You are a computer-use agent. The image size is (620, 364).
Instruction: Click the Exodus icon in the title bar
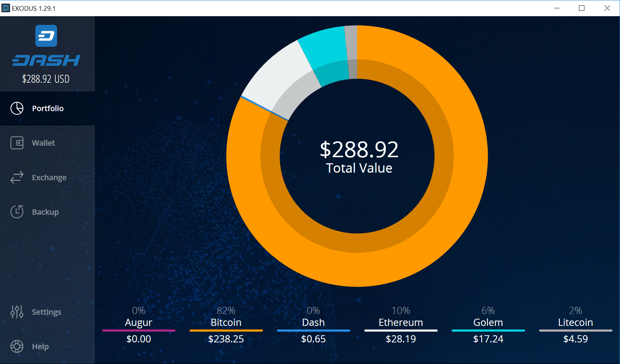tap(5, 8)
